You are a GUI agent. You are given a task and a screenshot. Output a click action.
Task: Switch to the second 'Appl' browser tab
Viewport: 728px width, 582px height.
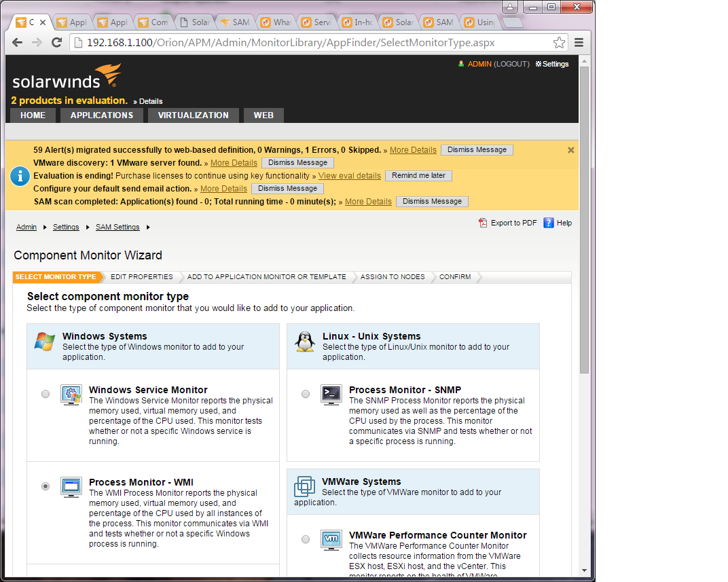[113, 22]
